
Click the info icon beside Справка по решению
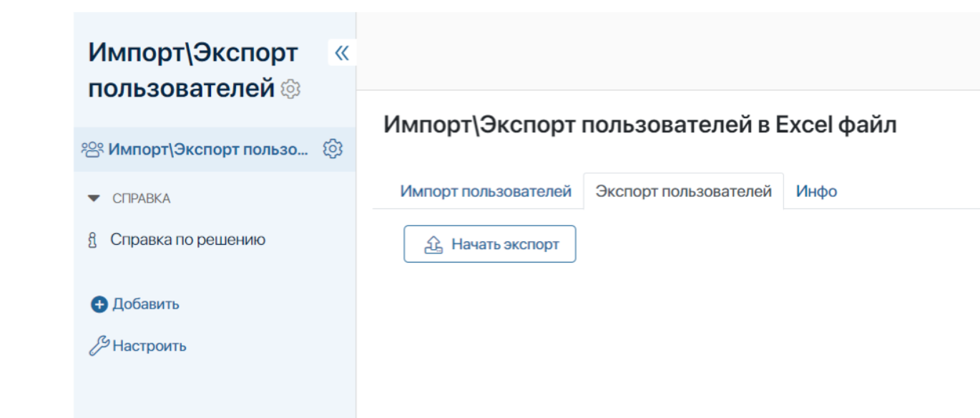click(92, 240)
